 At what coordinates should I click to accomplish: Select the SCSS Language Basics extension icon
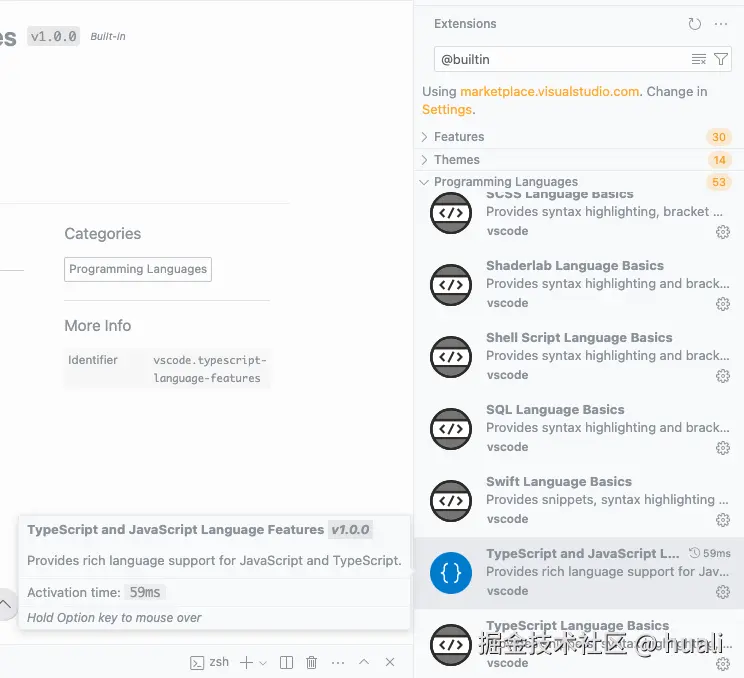pyautogui.click(x=451, y=213)
